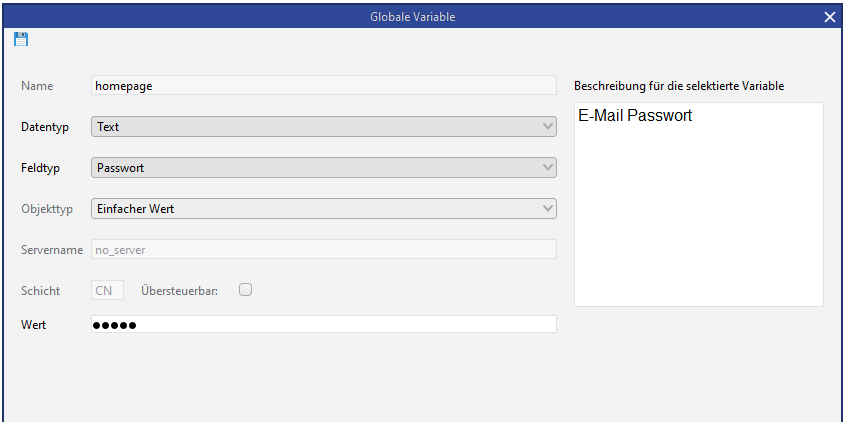This screenshot has height=422, width=846.
Task: Click the Wert label
Action: pyautogui.click(x=33, y=324)
